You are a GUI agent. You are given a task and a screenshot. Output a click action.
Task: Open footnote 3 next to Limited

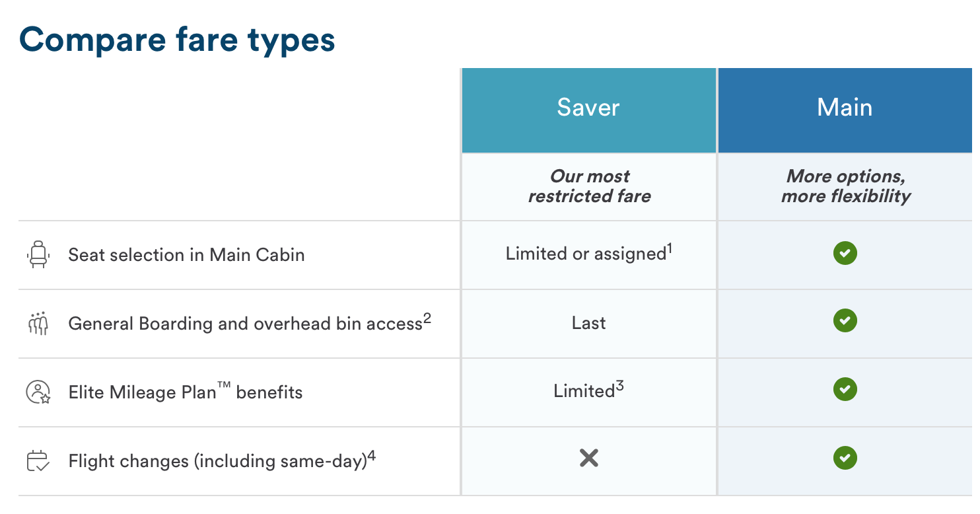[619, 385]
